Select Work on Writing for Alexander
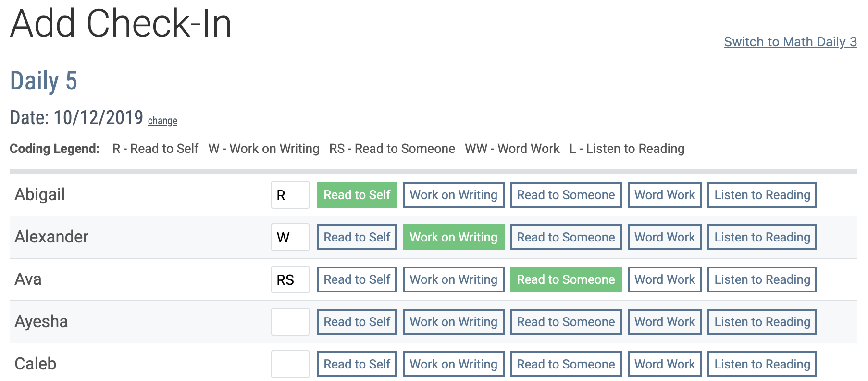 click(453, 237)
